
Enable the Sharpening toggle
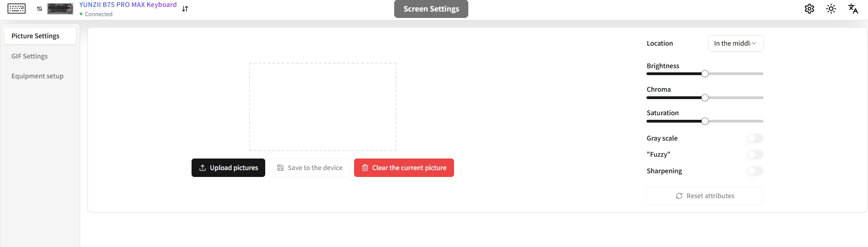point(755,171)
